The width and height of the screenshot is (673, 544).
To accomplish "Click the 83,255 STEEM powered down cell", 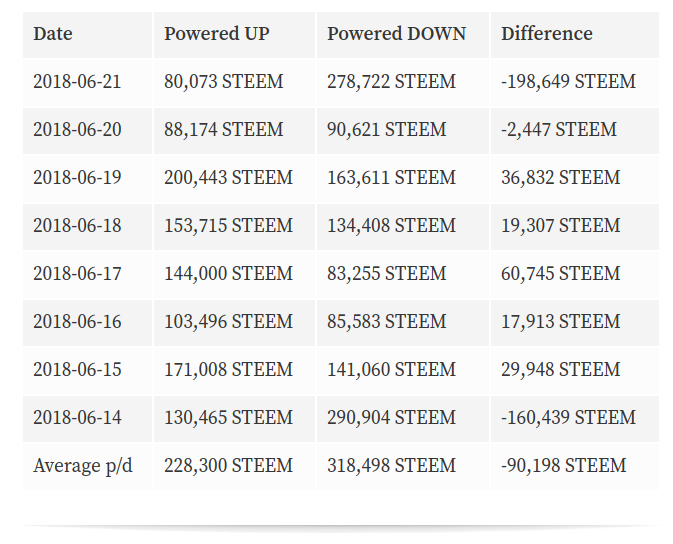I will coord(387,274).
